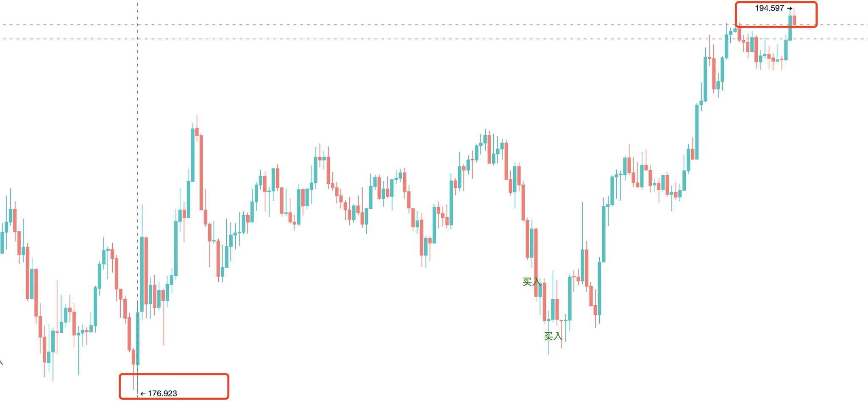Click the arrow icon left of 176.923
The width and height of the screenshot is (868, 401).
click(x=143, y=394)
